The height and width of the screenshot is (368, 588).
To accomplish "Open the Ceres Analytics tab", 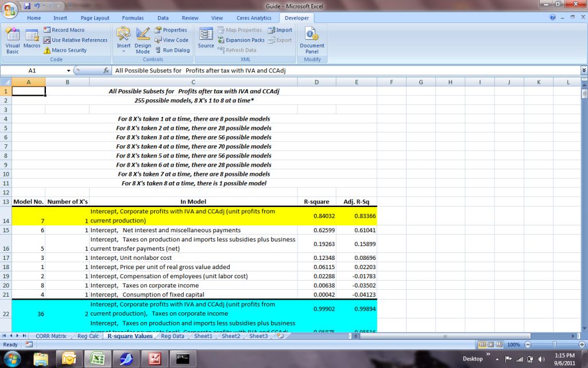I will point(254,18).
